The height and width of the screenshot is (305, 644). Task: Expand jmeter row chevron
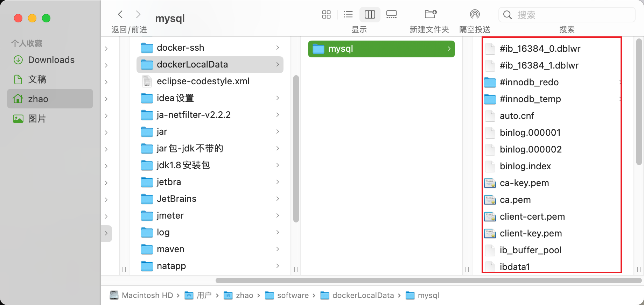(x=278, y=215)
